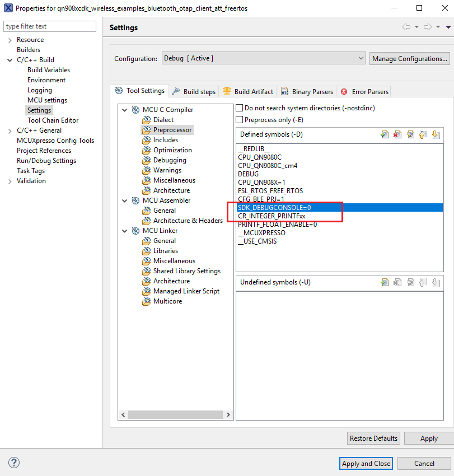
Task: Switch to the Tool Settings tab
Action: click(139, 91)
